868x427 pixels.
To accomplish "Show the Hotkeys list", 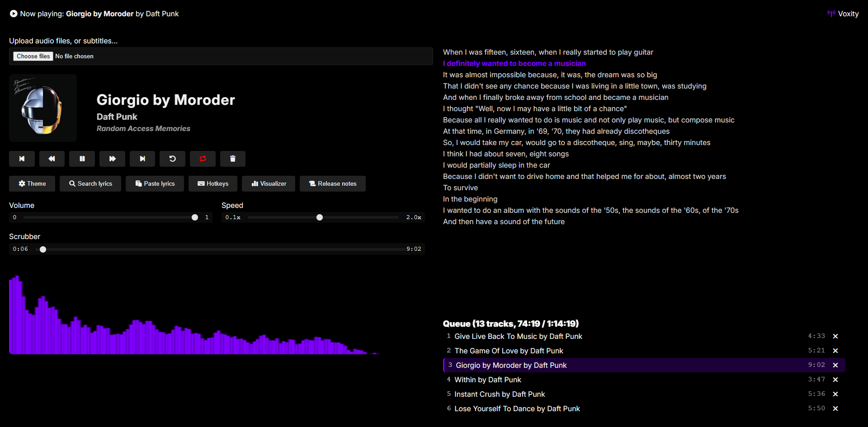I will [213, 183].
